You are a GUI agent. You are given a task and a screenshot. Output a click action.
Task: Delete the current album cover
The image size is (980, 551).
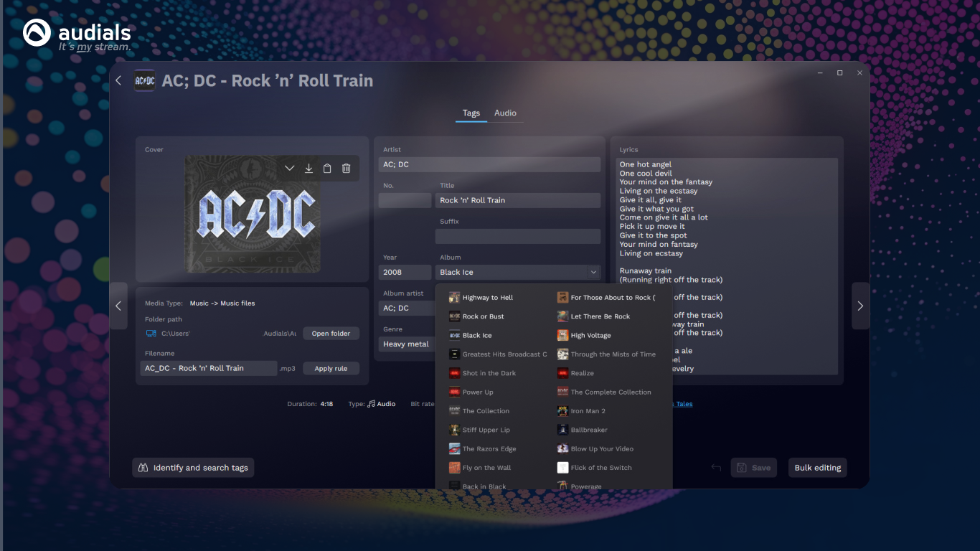[x=346, y=168]
